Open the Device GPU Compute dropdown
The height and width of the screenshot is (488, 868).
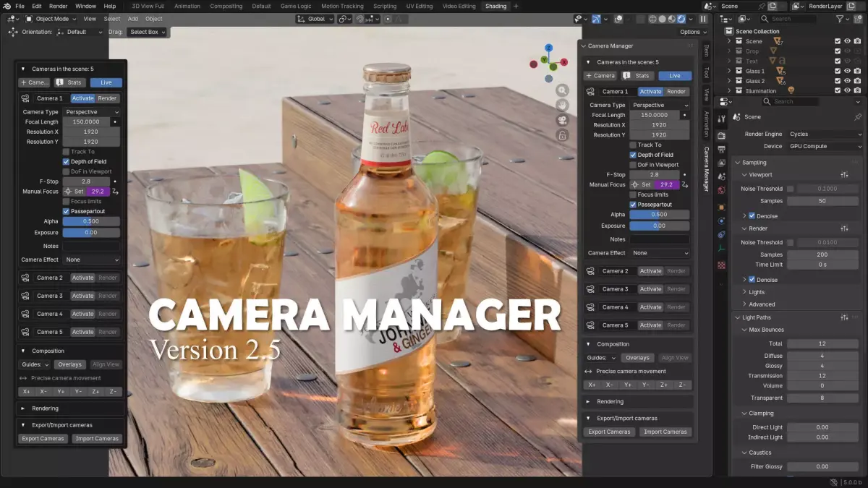pos(825,146)
